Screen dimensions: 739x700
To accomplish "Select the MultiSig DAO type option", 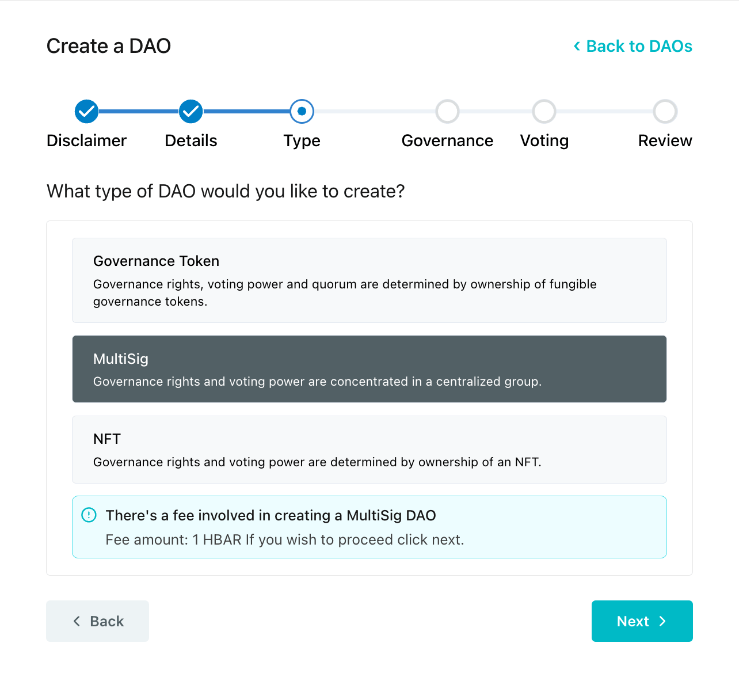I will (369, 369).
